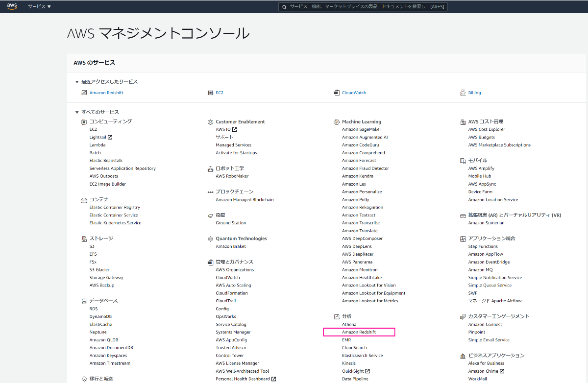
Task: Click the 分析 category icon
Action: [x=337, y=316]
